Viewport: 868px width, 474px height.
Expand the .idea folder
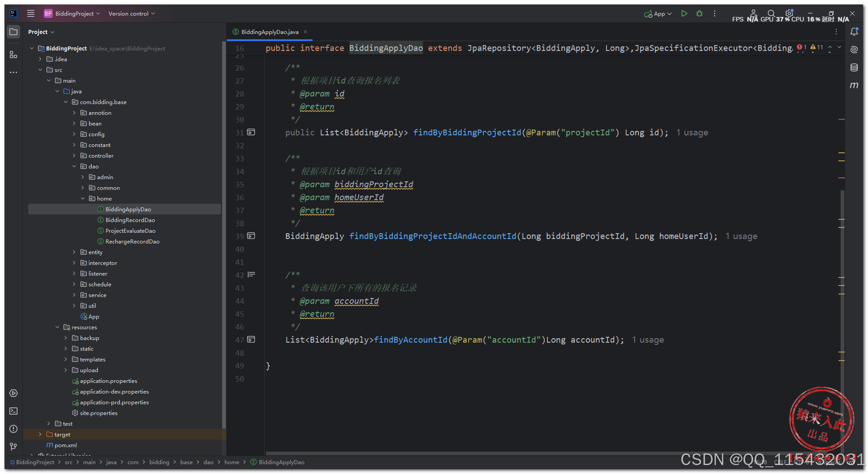[x=40, y=59]
